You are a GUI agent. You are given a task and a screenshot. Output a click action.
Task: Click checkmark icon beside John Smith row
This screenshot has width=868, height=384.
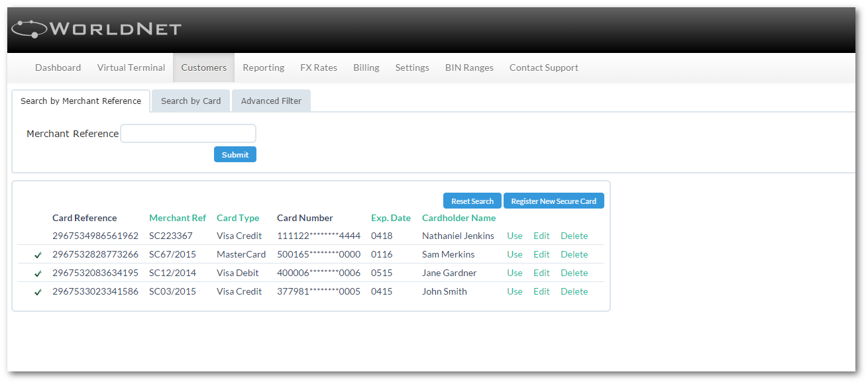tap(38, 292)
